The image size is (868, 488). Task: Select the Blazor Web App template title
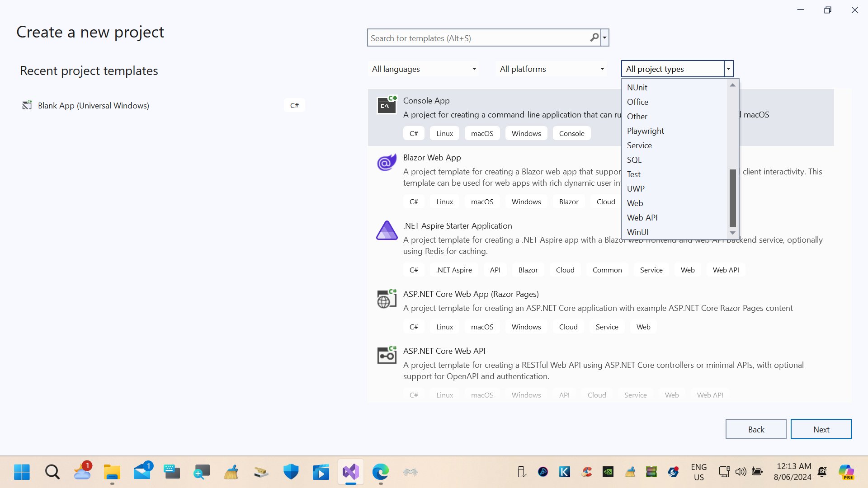[x=432, y=157]
